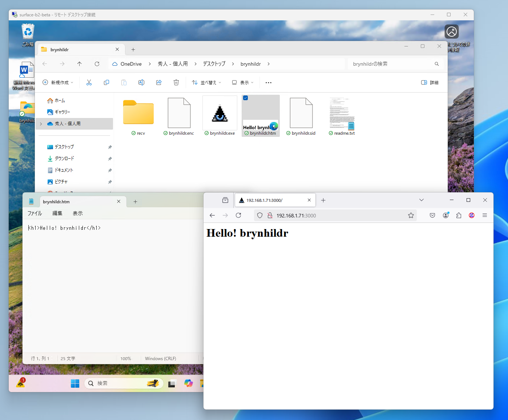Click the Rename icon in the Explorer toolbar

pyautogui.click(x=141, y=82)
